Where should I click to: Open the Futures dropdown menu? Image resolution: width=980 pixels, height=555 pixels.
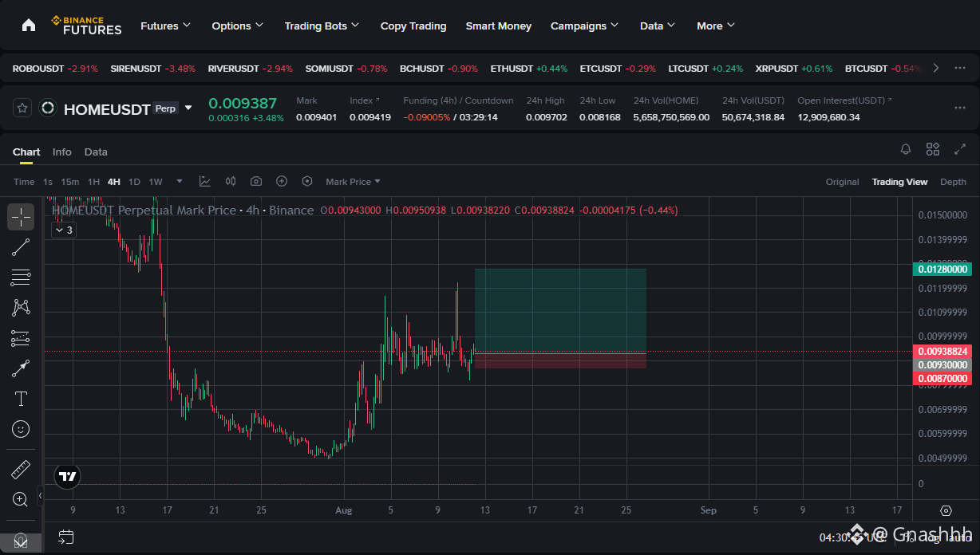[x=165, y=26]
